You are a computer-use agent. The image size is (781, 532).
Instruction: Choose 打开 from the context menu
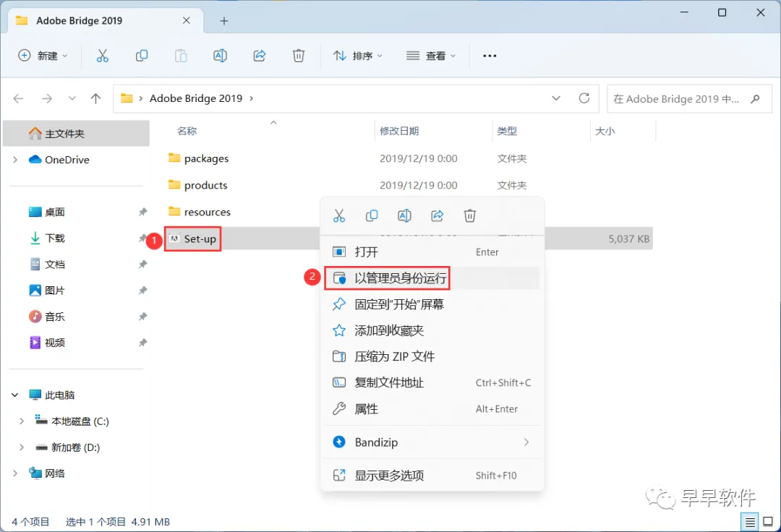click(432, 252)
